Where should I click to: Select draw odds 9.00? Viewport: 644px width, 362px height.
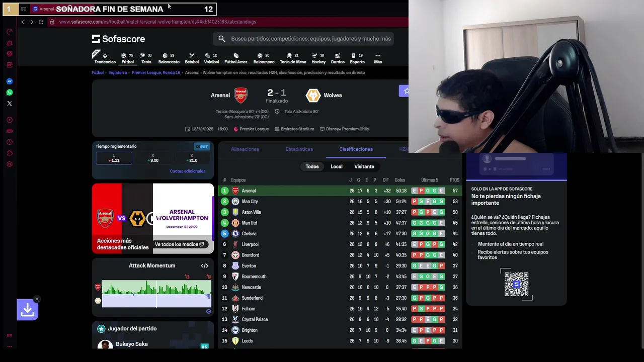click(x=153, y=158)
